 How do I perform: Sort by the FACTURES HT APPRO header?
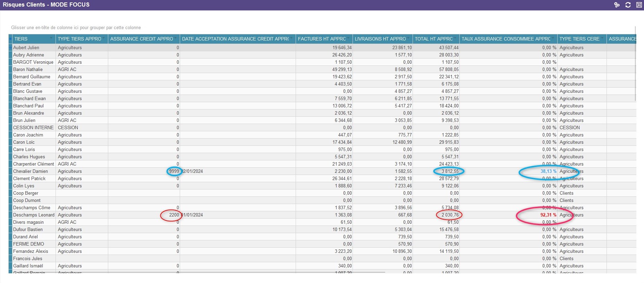tap(321, 39)
